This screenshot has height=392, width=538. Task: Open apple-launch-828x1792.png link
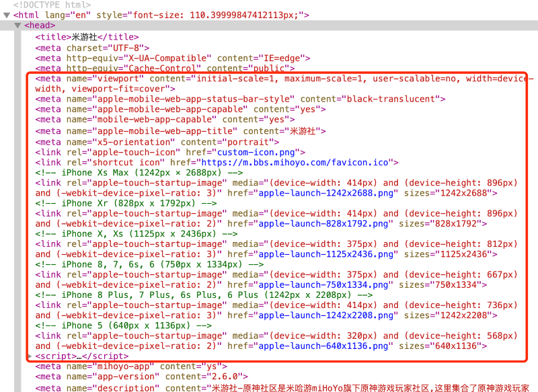coord(323,224)
